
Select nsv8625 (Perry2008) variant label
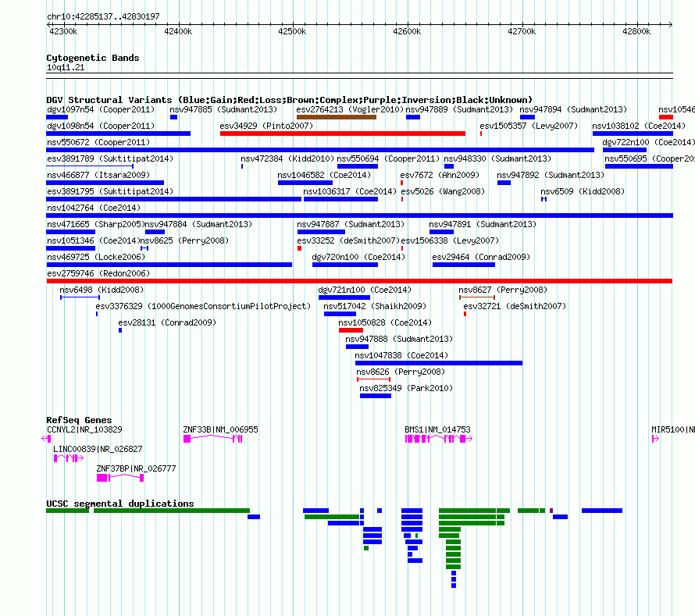click(184, 240)
